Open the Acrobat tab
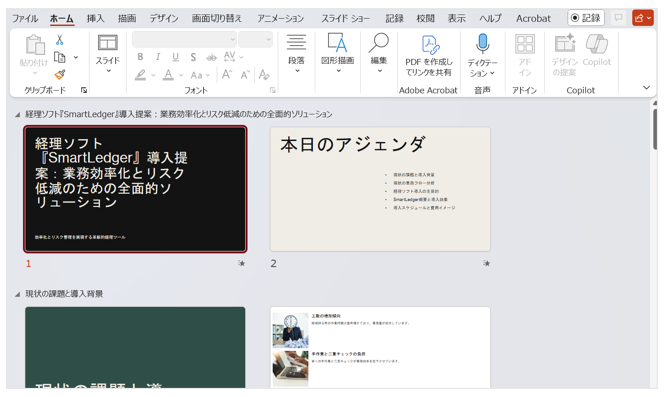This screenshot has height=397, width=664. pyautogui.click(x=533, y=18)
